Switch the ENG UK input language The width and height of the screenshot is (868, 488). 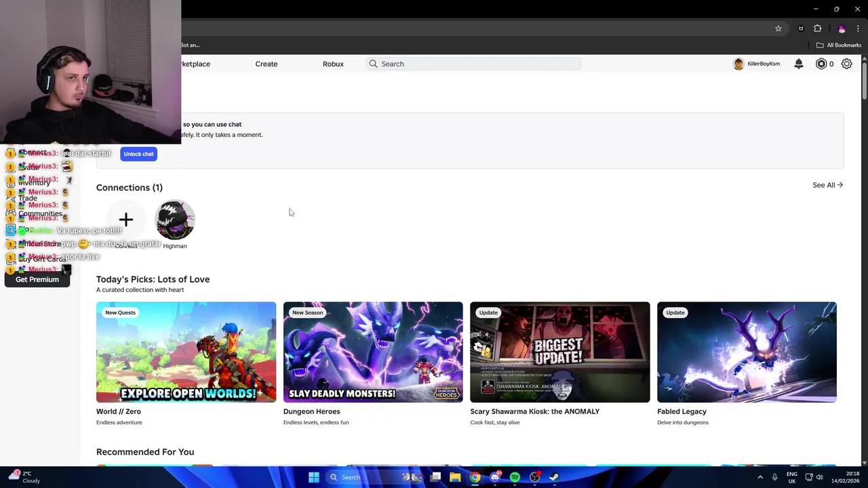[792, 477]
